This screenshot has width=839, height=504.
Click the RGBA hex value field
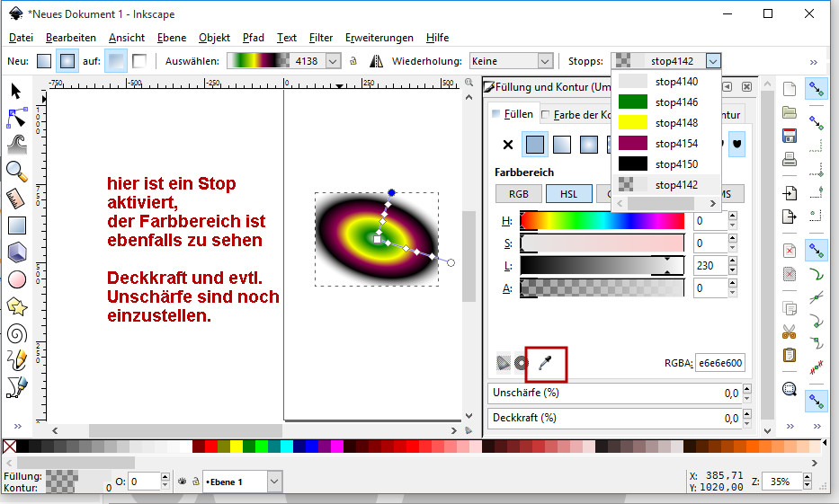719,363
